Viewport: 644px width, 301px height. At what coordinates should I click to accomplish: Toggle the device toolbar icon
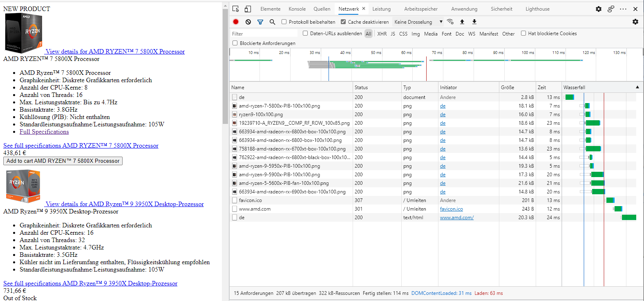(x=248, y=9)
